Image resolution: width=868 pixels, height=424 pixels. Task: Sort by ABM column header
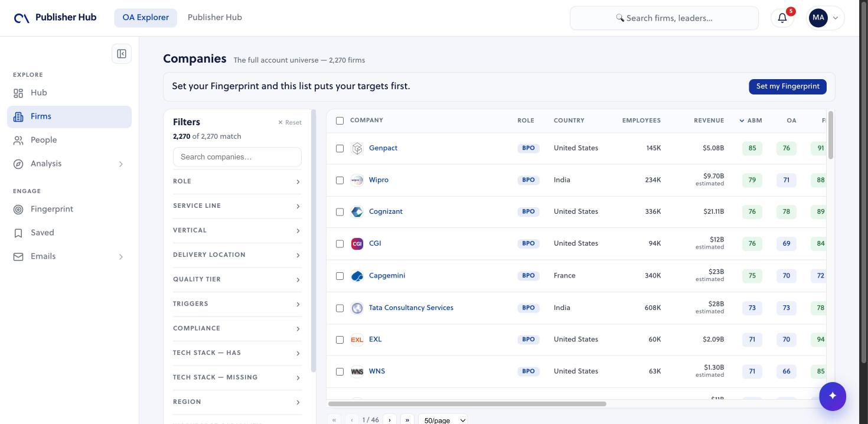750,120
